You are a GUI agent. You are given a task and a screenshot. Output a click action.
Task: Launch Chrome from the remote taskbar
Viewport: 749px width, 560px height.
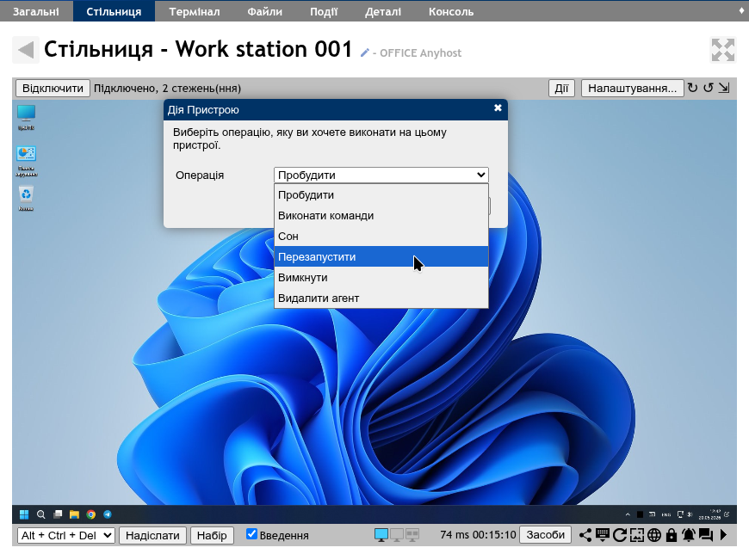90,514
